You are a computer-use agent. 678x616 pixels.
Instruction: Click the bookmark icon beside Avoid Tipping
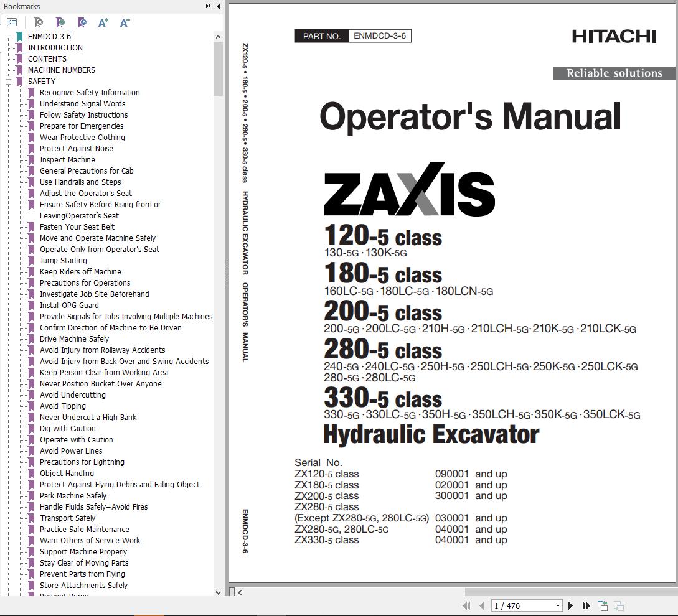(x=31, y=406)
